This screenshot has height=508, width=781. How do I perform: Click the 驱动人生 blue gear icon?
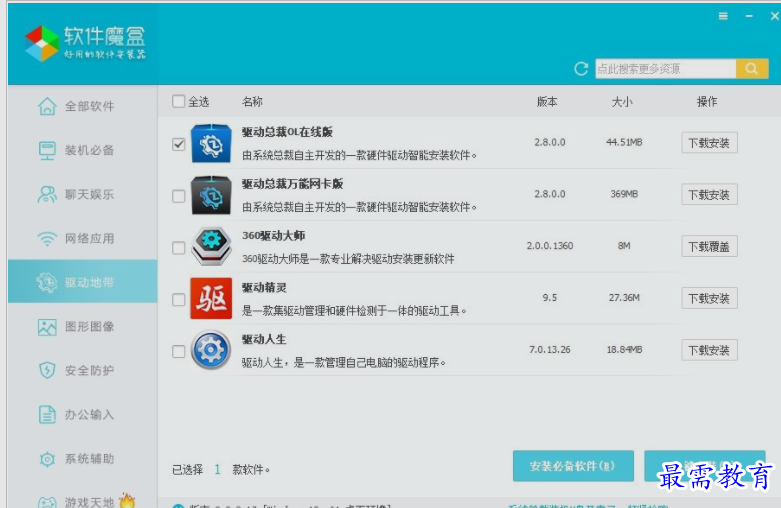click(211, 350)
